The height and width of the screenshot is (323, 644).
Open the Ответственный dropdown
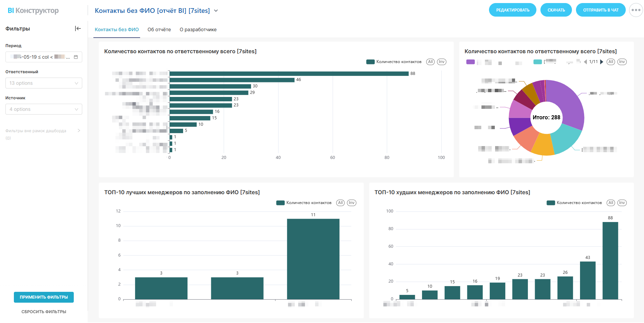[x=44, y=83]
